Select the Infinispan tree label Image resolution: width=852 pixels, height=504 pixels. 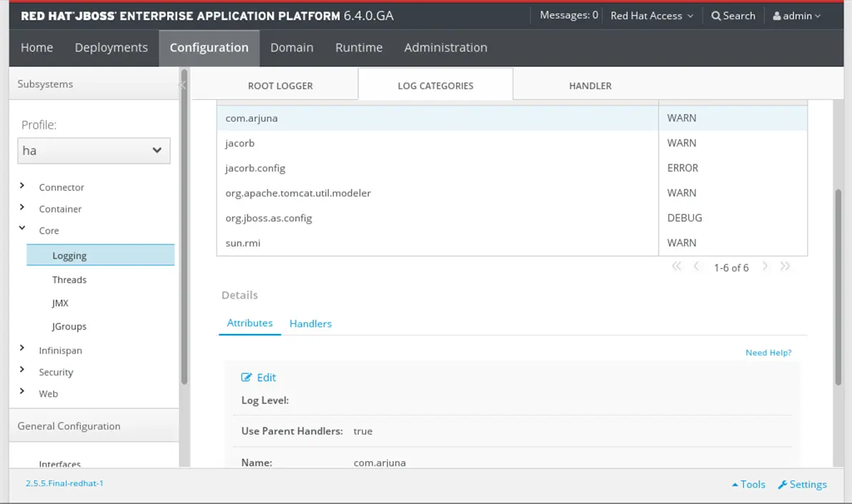coord(60,350)
